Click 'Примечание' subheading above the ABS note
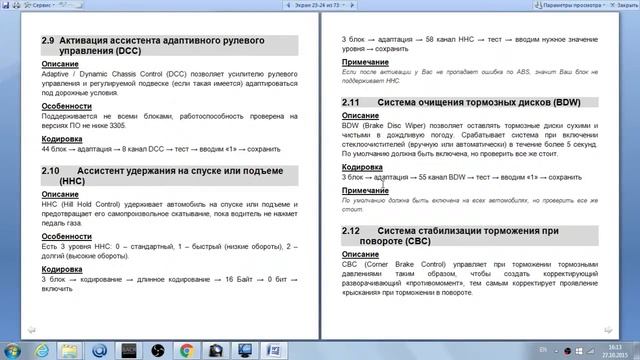640x360 pixels. click(x=365, y=62)
